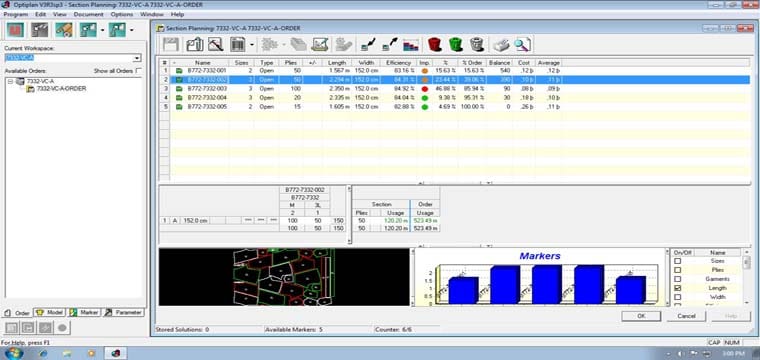Image resolution: width=760 pixels, height=360 pixels.
Task: Click the round gray button under tabs
Action: coord(62,328)
